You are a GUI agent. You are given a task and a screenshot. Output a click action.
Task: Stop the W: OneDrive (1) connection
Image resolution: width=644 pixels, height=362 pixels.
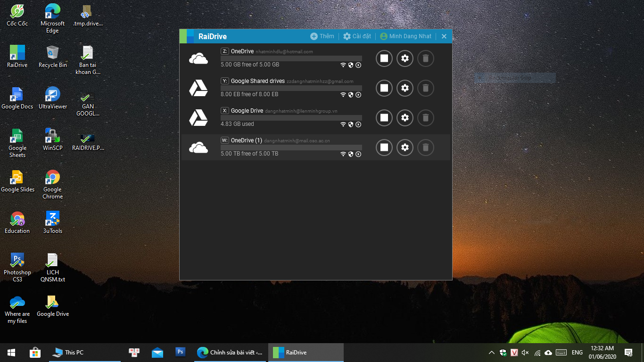pyautogui.click(x=384, y=148)
